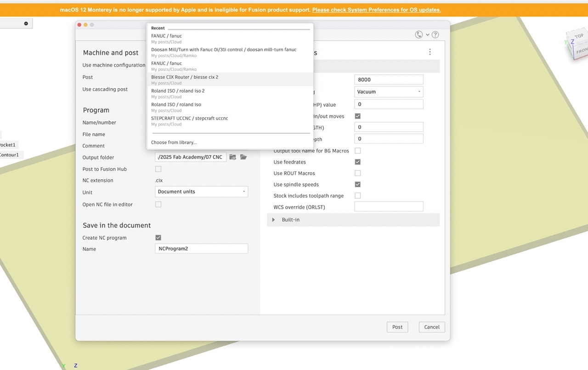Screen dimensions: 588x370
Task: Disable the Use feedrates checkbox
Action: (x=358, y=162)
